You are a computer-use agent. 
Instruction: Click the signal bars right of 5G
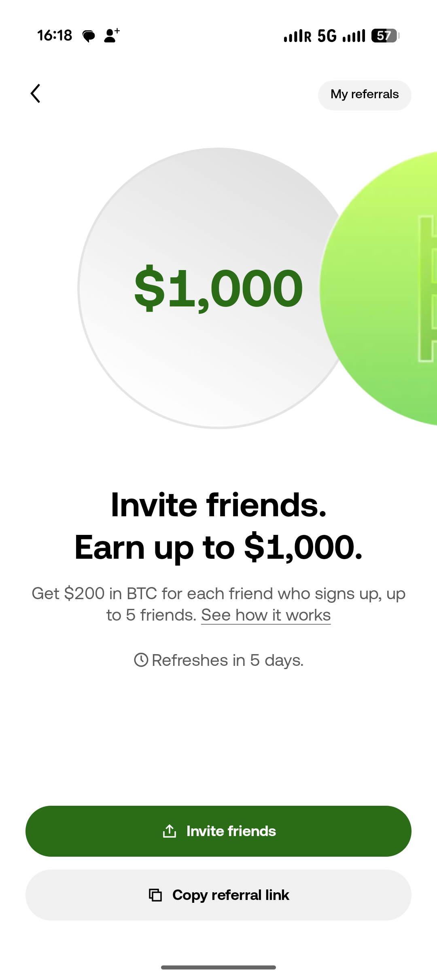click(x=354, y=36)
